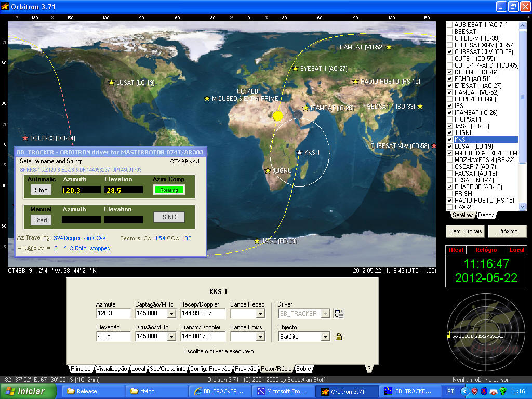Open the red security shield tray icon
This screenshot has height=399, width=532.
point(475,391)
